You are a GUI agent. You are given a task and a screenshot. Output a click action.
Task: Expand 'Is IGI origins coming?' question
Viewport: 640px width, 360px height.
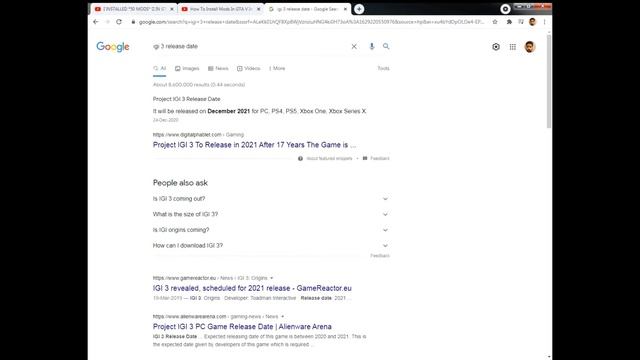(x=271, y=230)
